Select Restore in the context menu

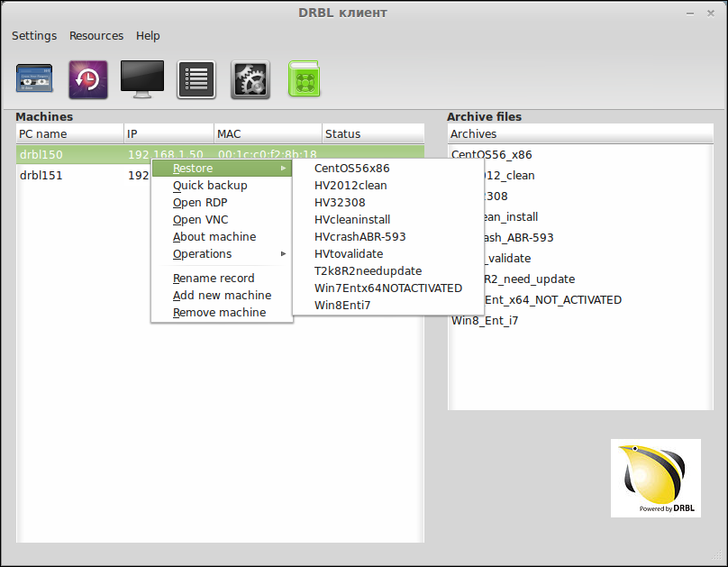pyautogui.click(x=222, y=168)
